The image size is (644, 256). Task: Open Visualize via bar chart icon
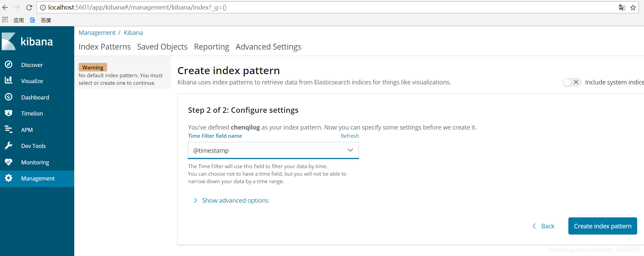[9, 80]
